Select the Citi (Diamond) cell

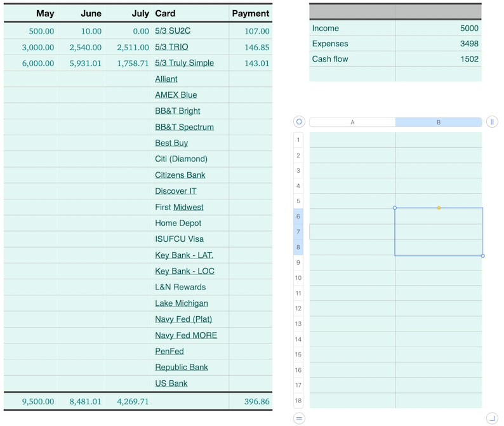point(190,159)
